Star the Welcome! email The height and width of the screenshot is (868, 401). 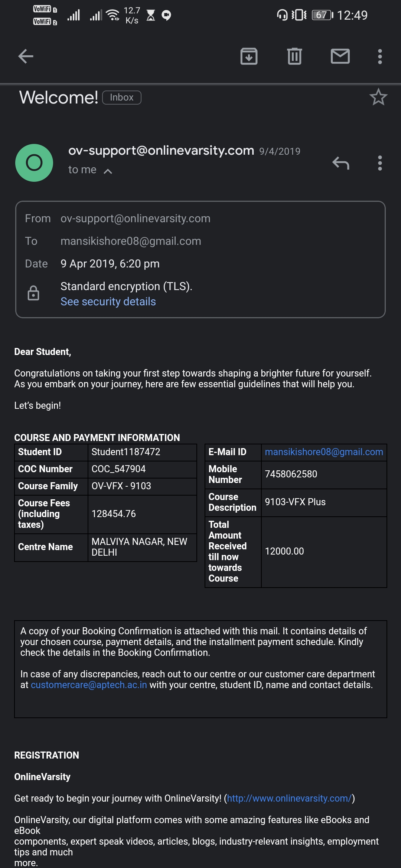coord(378,97)
